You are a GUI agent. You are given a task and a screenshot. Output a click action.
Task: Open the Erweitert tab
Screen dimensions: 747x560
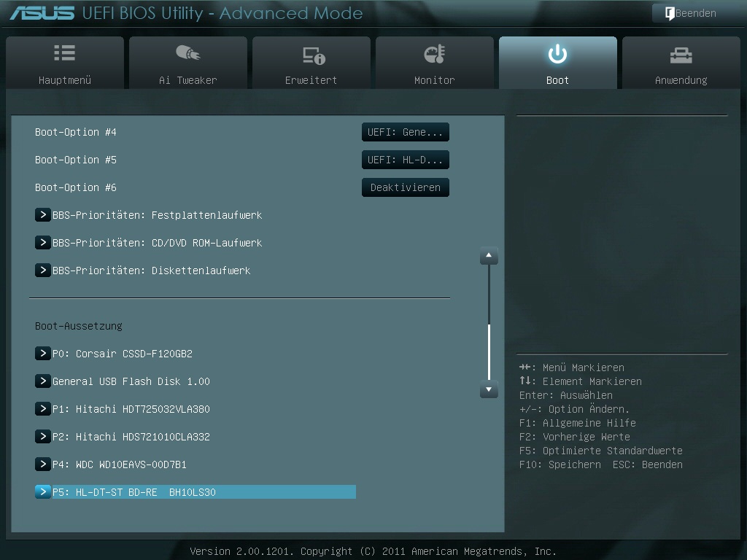click(311, 63)
